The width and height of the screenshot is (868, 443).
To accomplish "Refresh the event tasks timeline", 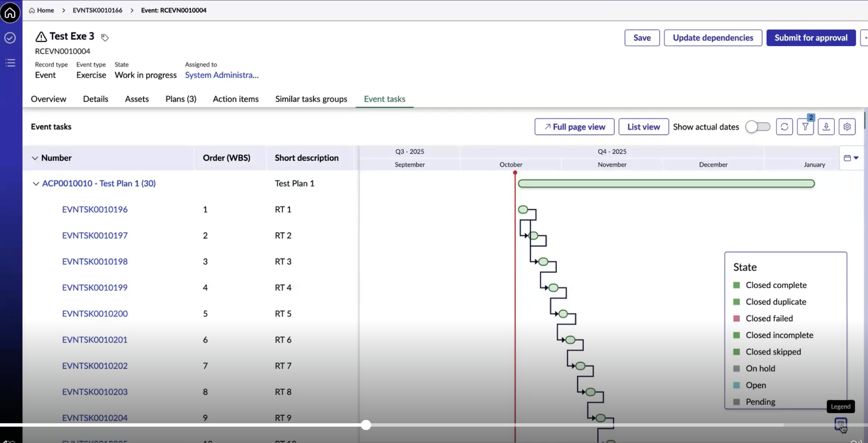I will pyautogui.click(x=784, y=127).
